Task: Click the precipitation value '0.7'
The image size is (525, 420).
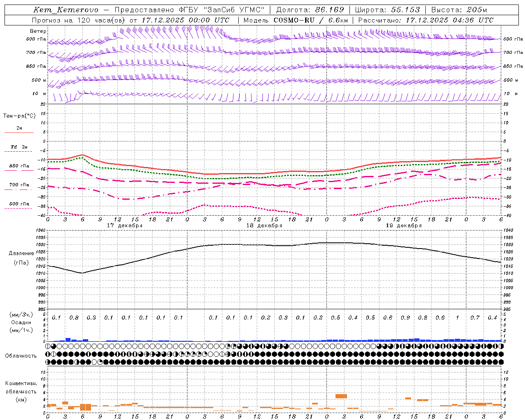Action: [475, 318]
